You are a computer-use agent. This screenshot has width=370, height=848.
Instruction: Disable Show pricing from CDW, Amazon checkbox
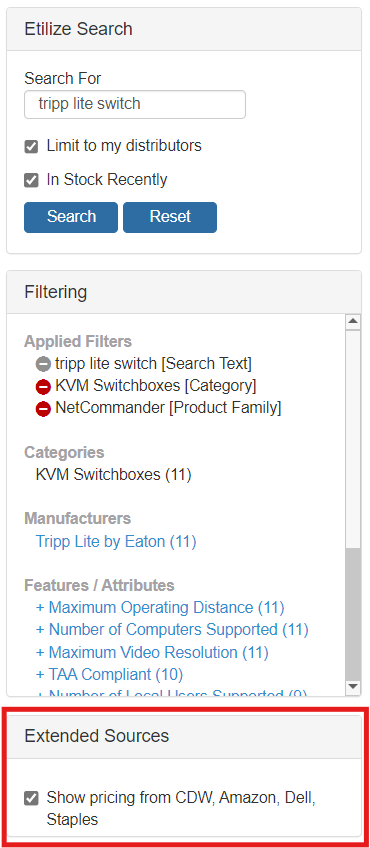coord(31,798)
